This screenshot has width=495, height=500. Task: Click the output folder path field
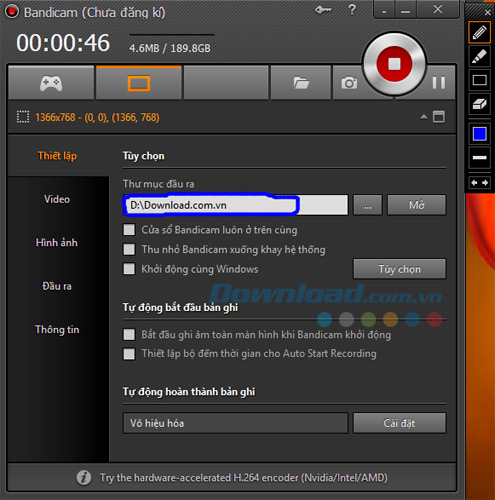point(236,205)
